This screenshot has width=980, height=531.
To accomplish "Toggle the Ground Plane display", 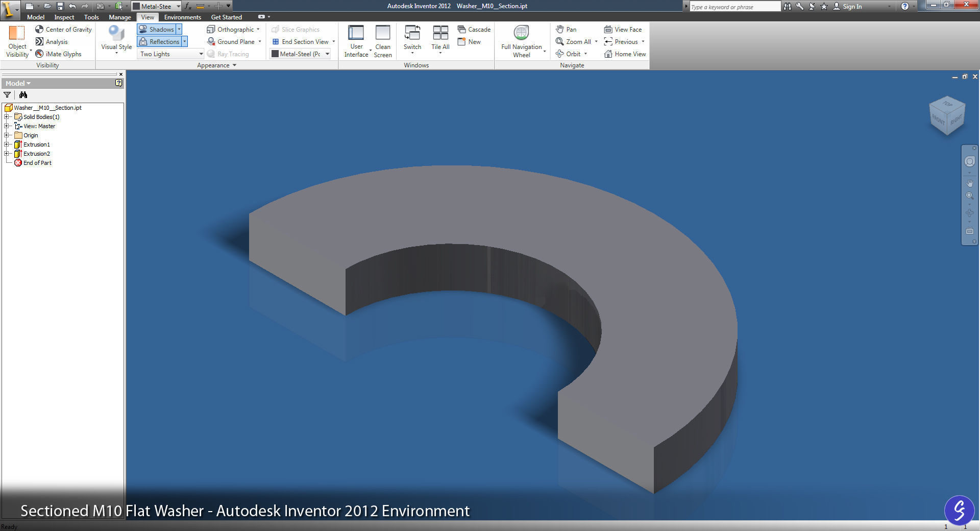I will click(231, 41).
